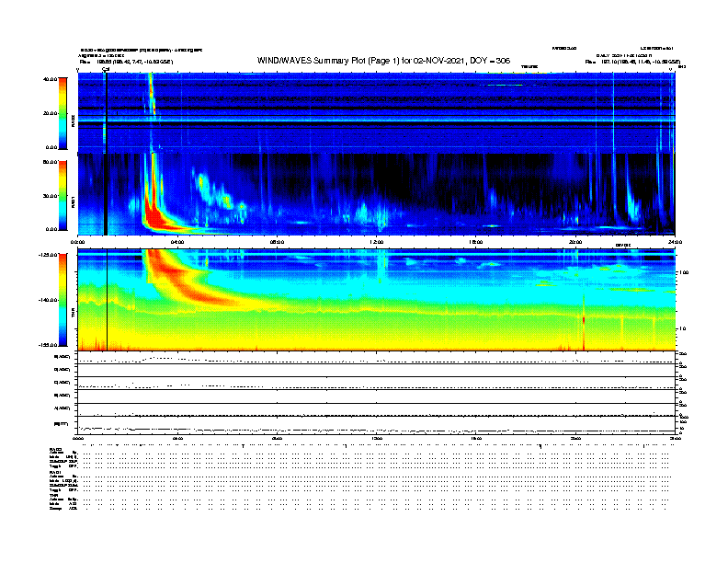
Task: Click the 100 tick on TNR right axis
Action: coord(684,272)
